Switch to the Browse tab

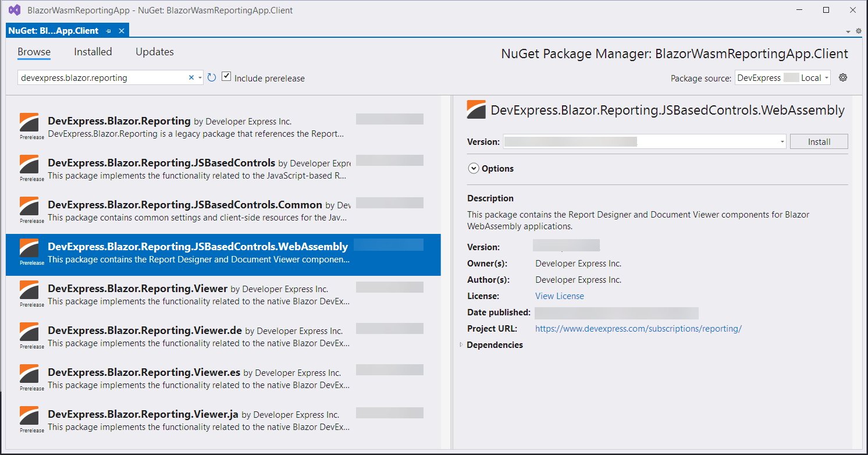pos(34,52)
